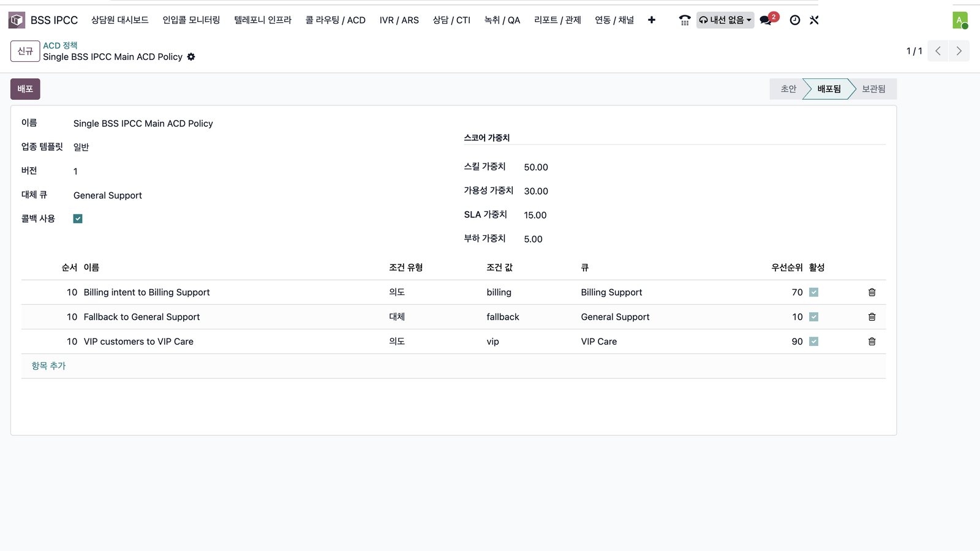The height and width of the screenshot is (551, 980).
Task: Click the 조건 유형 column header
Action: (405, 268)
